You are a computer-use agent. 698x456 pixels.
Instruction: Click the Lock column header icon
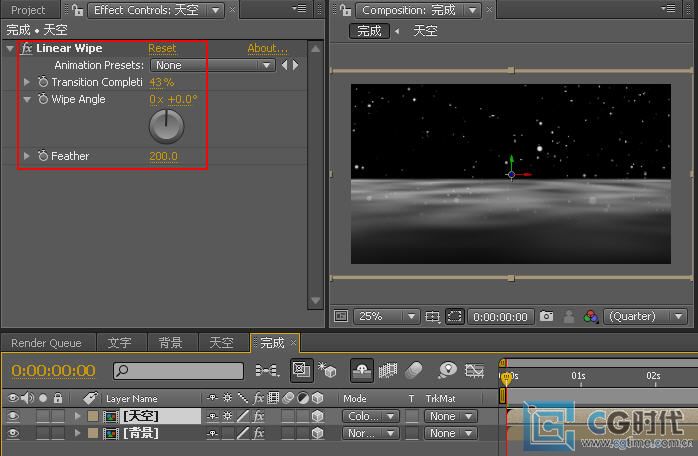pos(58,398)
